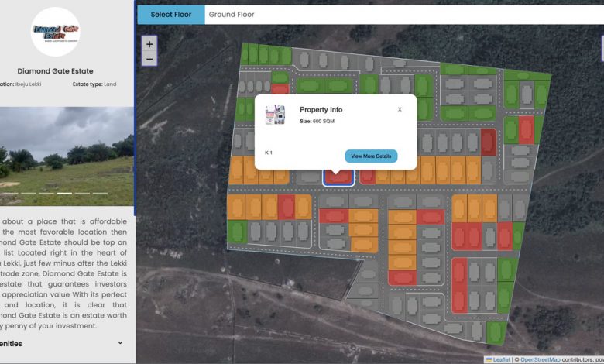Select the highlighted red plot K 1
This screenshot has width=604, height=364.
[338, 177]
